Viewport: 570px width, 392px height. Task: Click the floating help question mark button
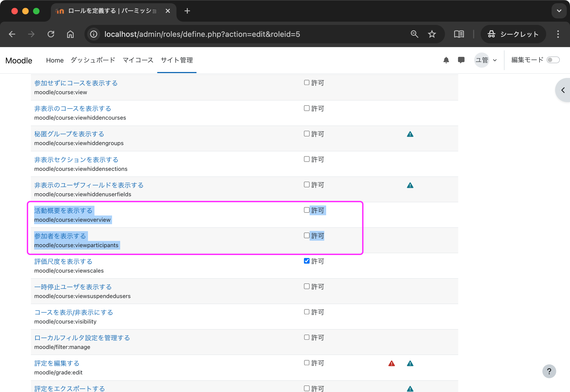click(x=549, y=371)
